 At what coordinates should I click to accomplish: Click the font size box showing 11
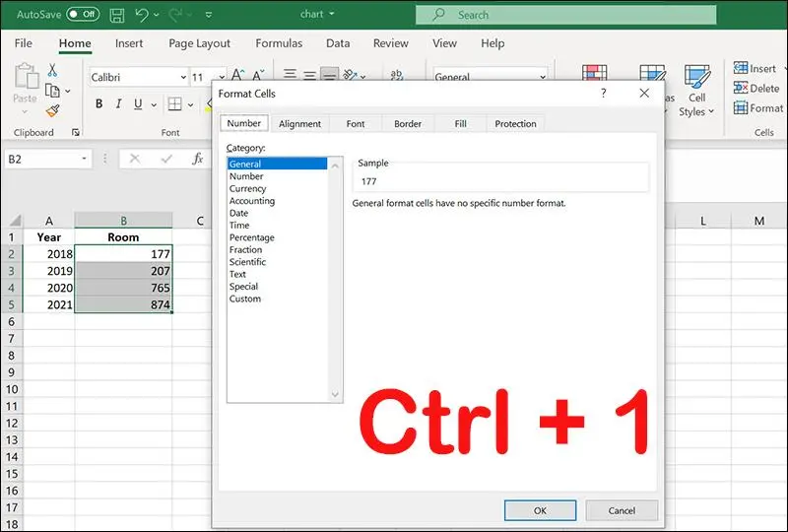(x=202, y=78)
